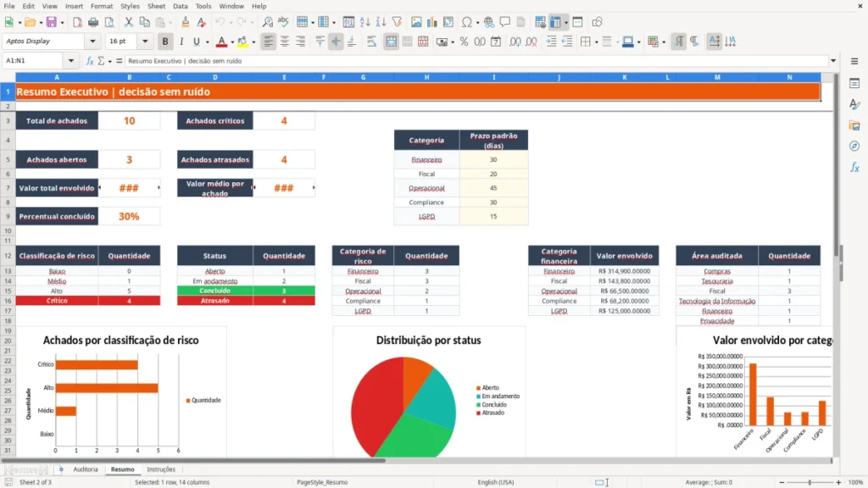868x488 pixels.
Task: Open Conditional formatting dropdown arrow
Action: pos(664,42)
